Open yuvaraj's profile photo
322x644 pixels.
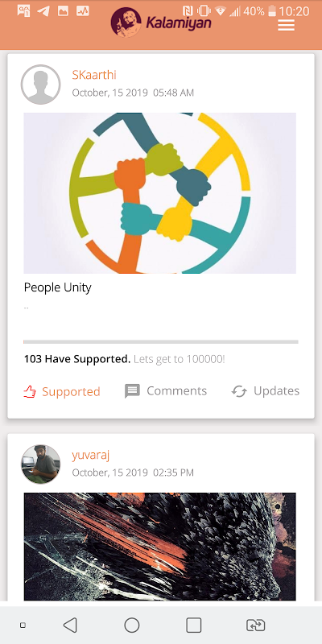coord(41,464)
